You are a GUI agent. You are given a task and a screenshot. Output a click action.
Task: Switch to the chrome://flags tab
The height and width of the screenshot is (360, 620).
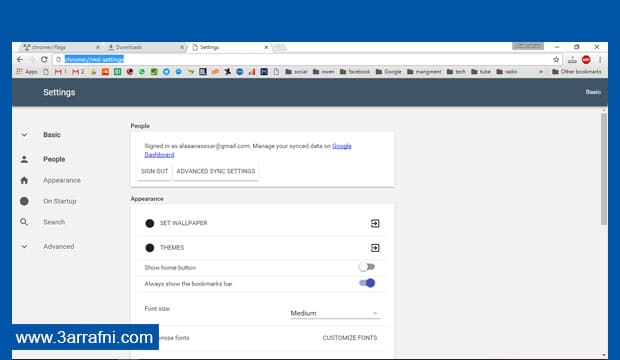pyautogui.click(x=59, y=47)
